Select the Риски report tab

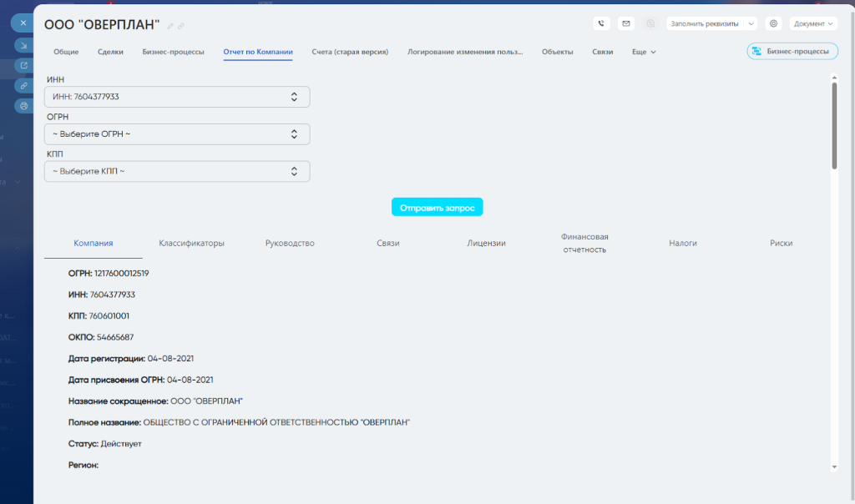tap(781, 243)
